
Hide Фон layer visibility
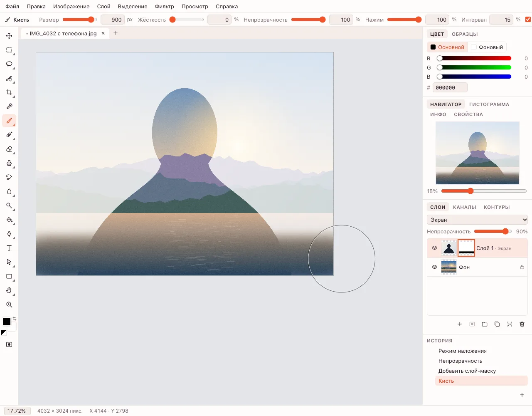pyautogui.click(x=434, y=267)
